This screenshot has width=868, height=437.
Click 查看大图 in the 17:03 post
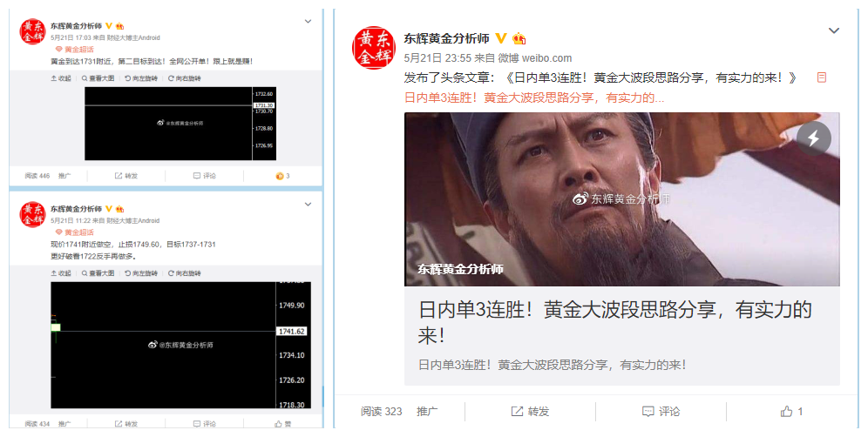click(x=98, y=78)
